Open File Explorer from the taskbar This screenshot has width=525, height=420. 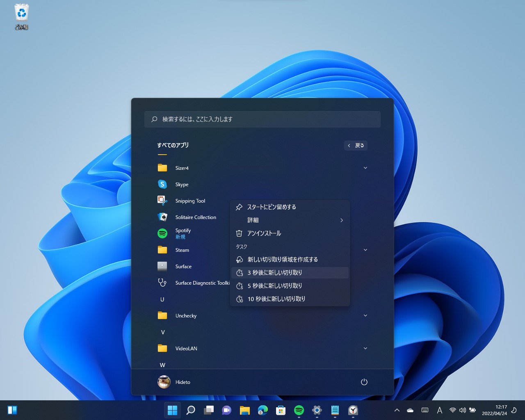coord(245,410)
